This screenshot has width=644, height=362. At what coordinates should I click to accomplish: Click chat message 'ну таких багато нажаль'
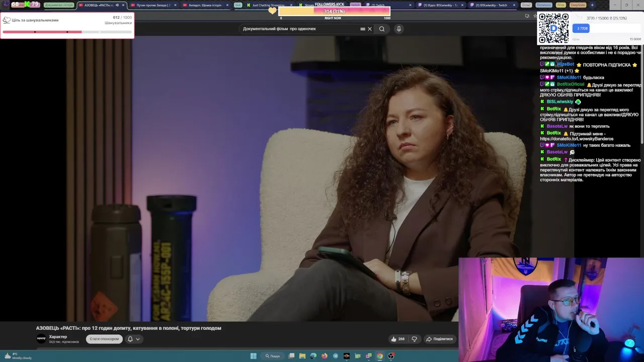(x=607, y=145)
